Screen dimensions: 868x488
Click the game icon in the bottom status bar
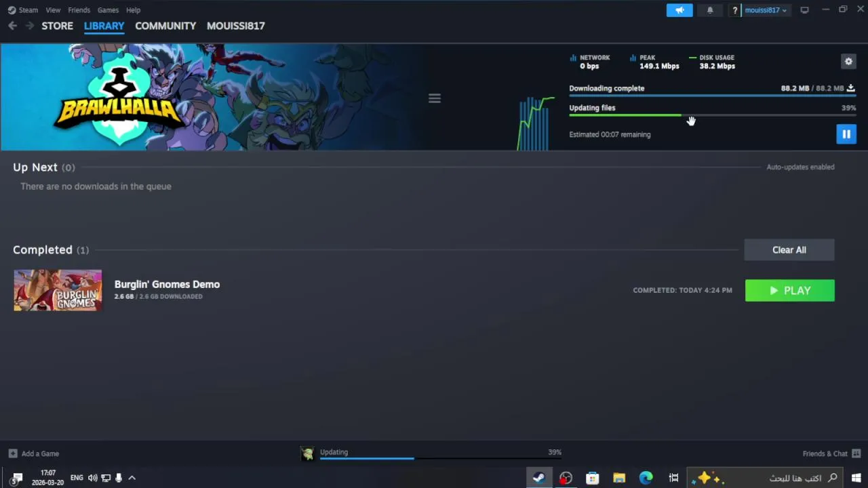point(308,453)
